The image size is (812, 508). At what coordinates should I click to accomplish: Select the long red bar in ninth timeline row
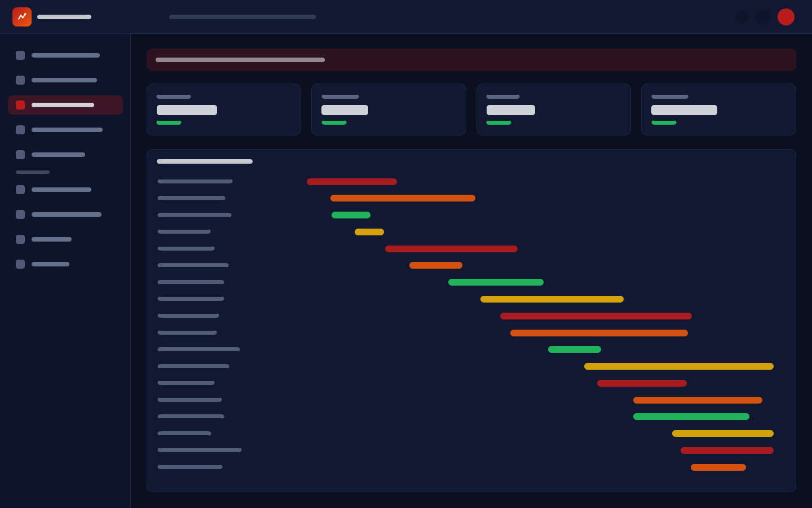596,316
